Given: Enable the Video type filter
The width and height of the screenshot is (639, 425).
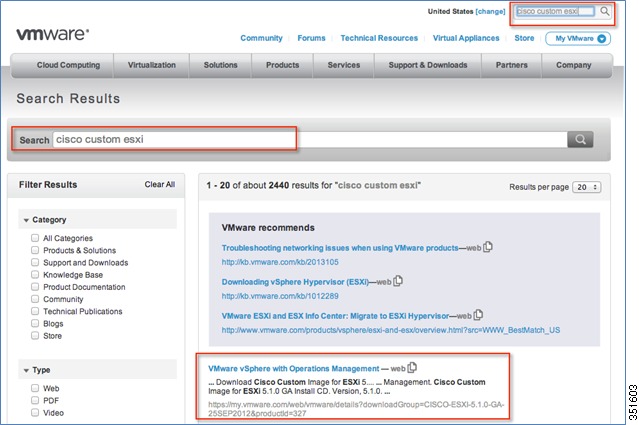Looking at the screenshot, I should click(35, 413).
